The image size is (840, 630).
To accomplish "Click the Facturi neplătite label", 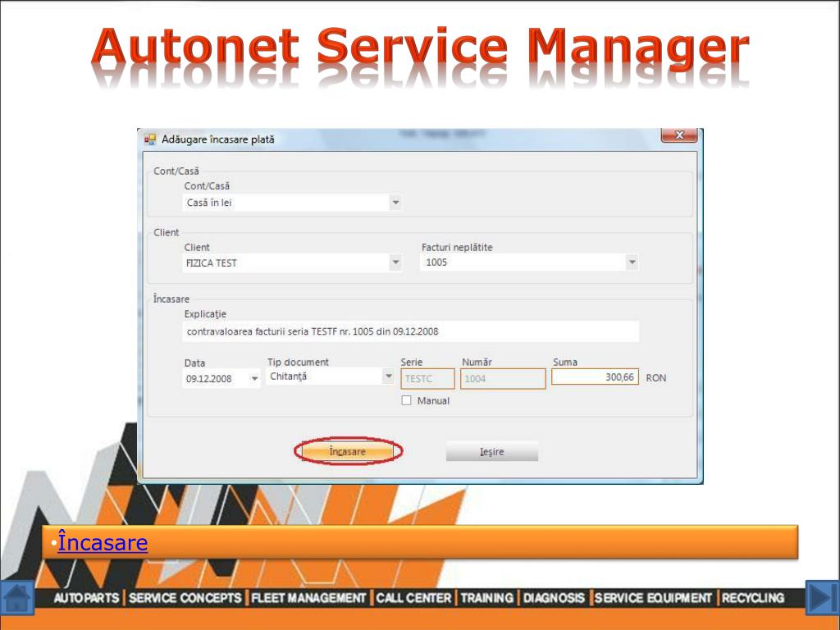I will coord(457,247).
